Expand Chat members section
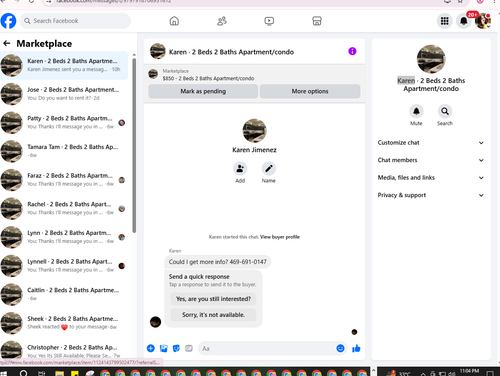The width and height of the screenshot is (500, 376). (431, 160)
